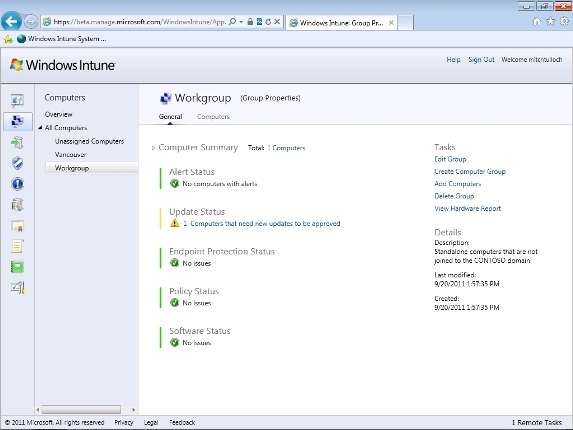Click the [Group Properties] header text
This screenshot has width=573, height=430.
point(270,98)
